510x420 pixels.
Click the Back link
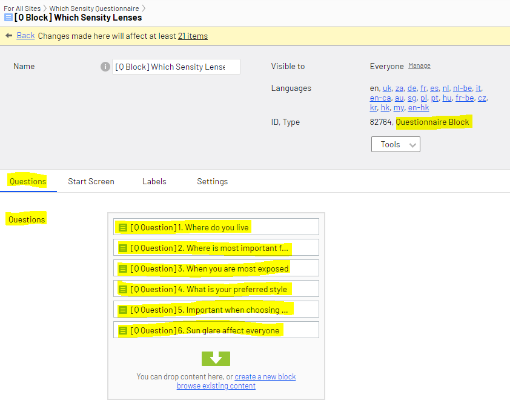pyautogui.click(x=25, y=36)
